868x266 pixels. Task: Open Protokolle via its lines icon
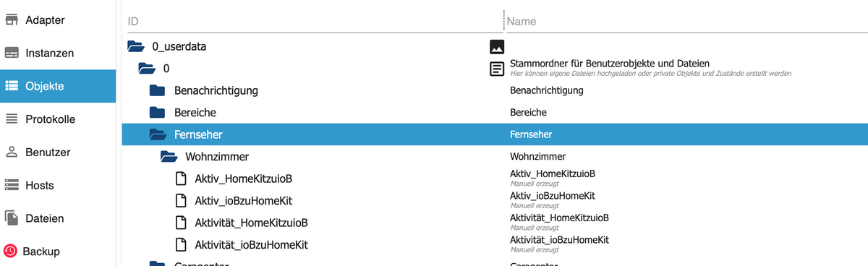pyautogui.click(x=12, y=119)
